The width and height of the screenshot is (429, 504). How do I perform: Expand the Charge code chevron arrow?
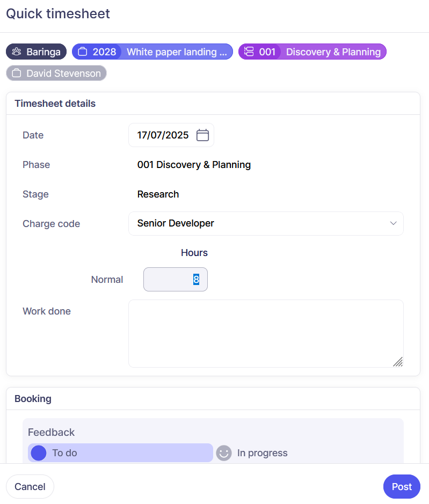point(394,223)
